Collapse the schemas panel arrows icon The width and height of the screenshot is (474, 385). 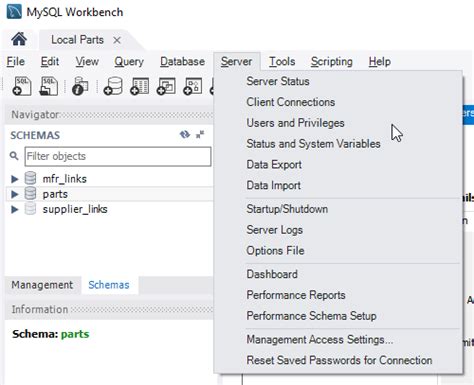point(200,134)
